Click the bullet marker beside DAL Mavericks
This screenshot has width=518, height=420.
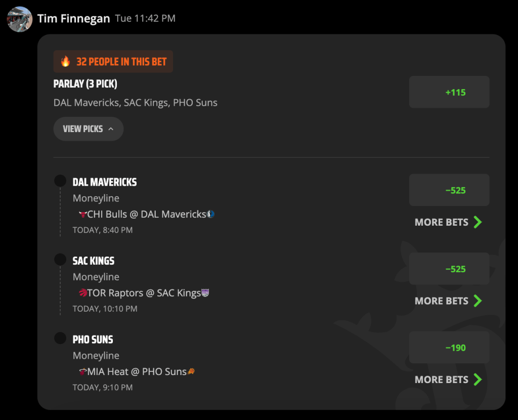60,181
